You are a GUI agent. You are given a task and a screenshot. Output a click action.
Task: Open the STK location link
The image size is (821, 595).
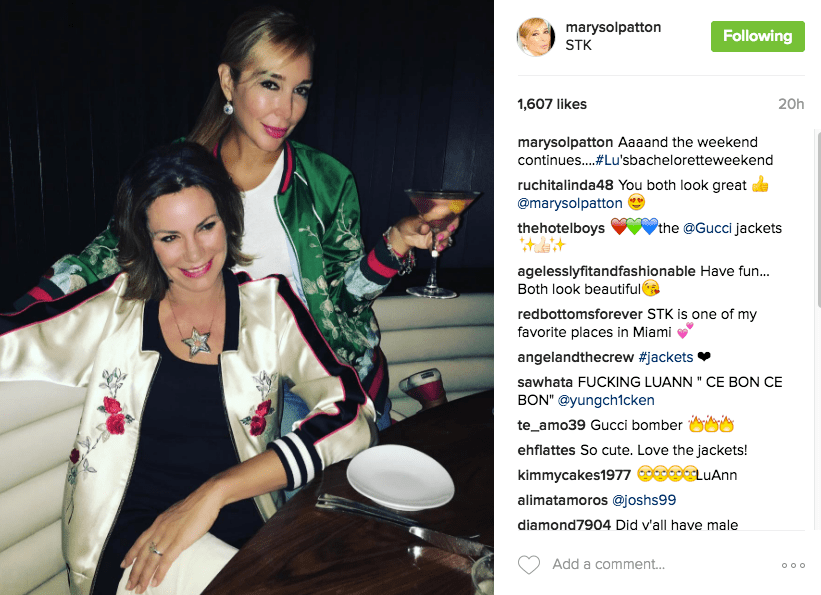point(578,45)
